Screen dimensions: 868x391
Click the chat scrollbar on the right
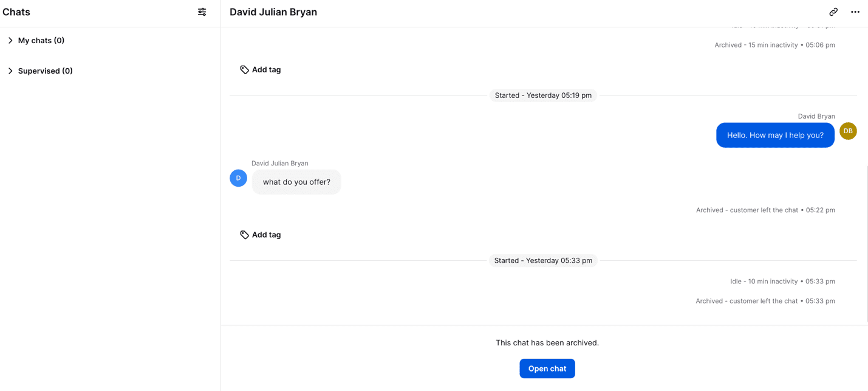click(867, 243)
